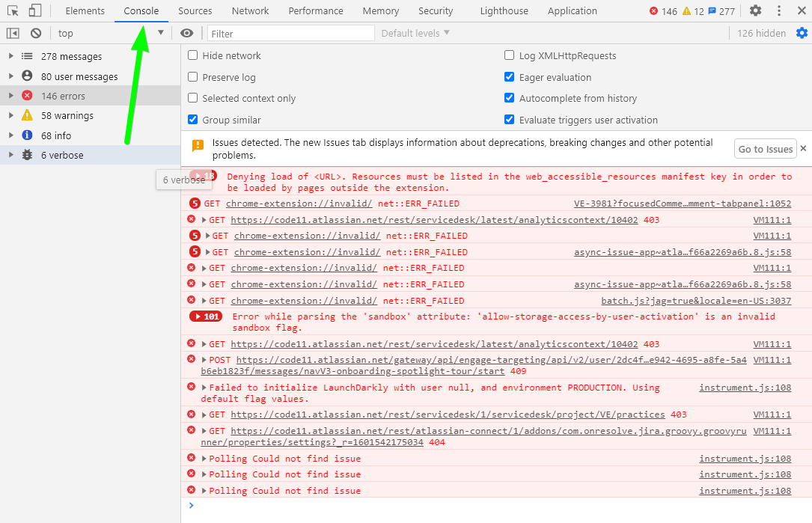
Task: Open the three-dot DevTools menu
Action: [x=779, y=10]
